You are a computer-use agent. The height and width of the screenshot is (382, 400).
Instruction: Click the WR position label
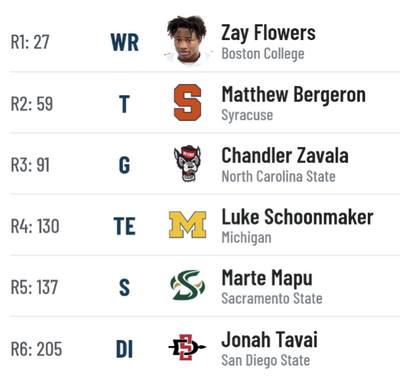125,42
